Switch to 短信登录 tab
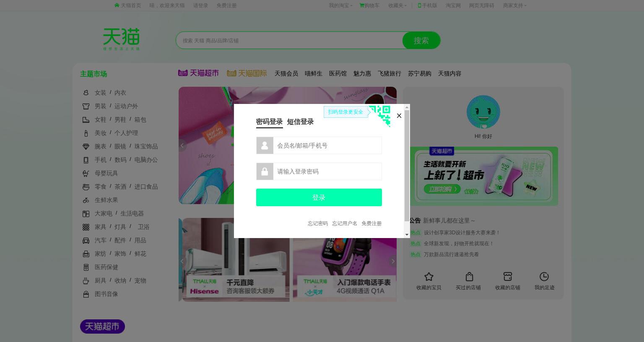The image size is (644, 342). [x=300, y=122]
